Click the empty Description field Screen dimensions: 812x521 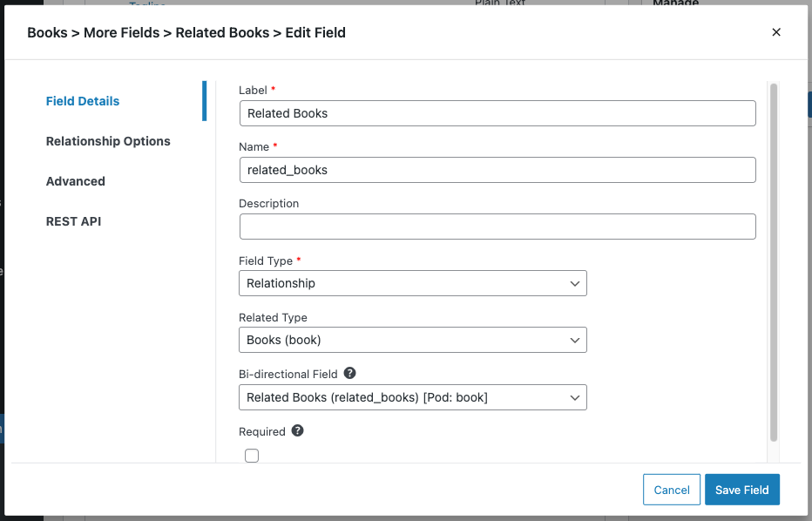[497, 227]
